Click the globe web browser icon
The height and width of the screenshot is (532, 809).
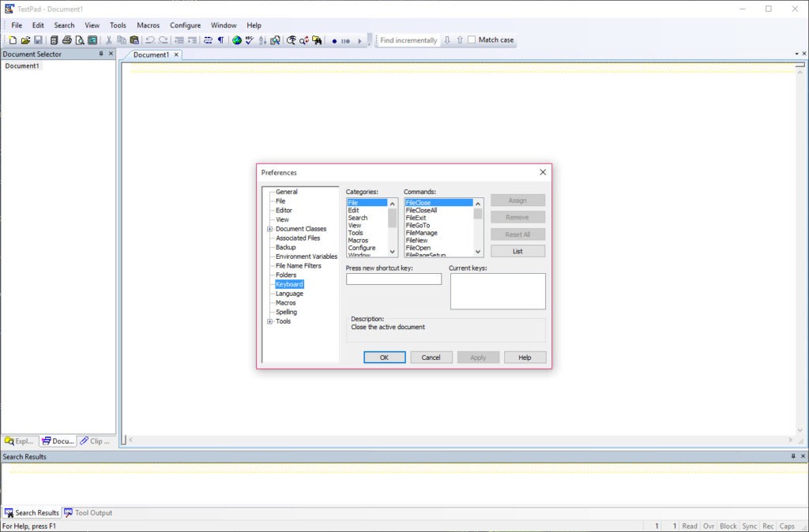pyautogui.click(x=236, y=40)
